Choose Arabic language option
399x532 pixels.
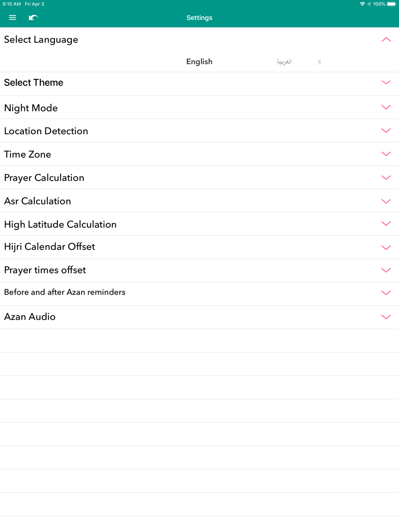[284, 61]
